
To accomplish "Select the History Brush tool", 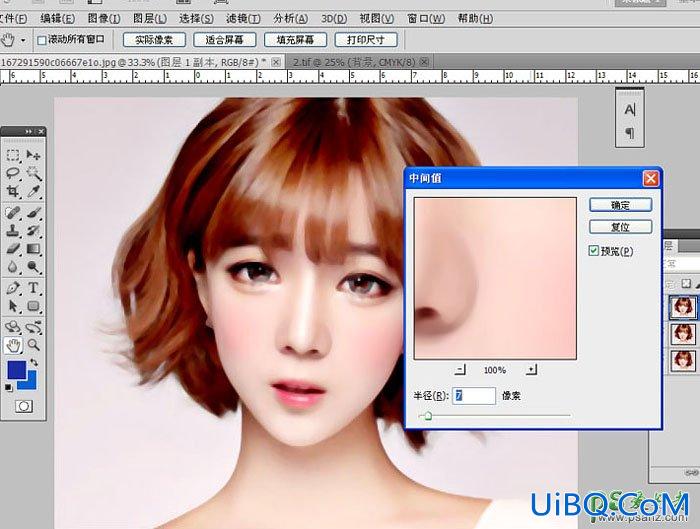I will pos(33,230).
